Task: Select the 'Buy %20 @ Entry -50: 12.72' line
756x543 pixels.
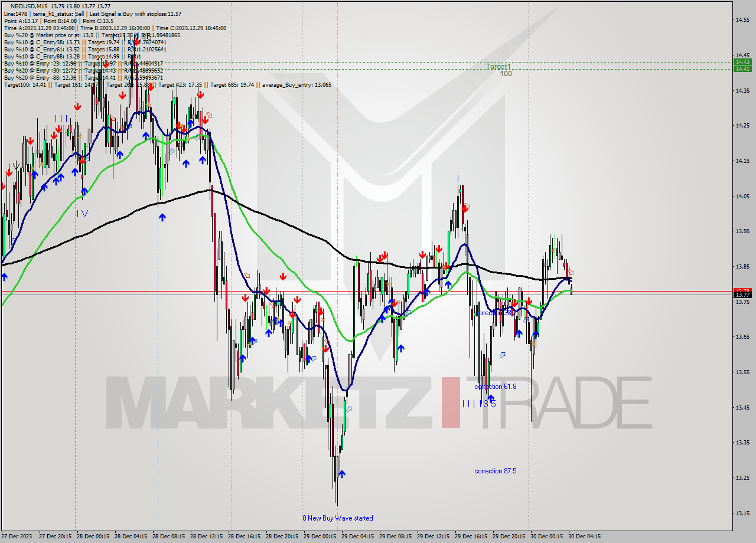Action: click(83, 70)
